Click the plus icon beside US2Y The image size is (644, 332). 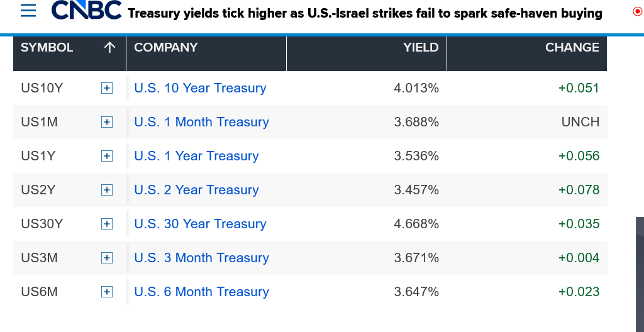(107, 191)
